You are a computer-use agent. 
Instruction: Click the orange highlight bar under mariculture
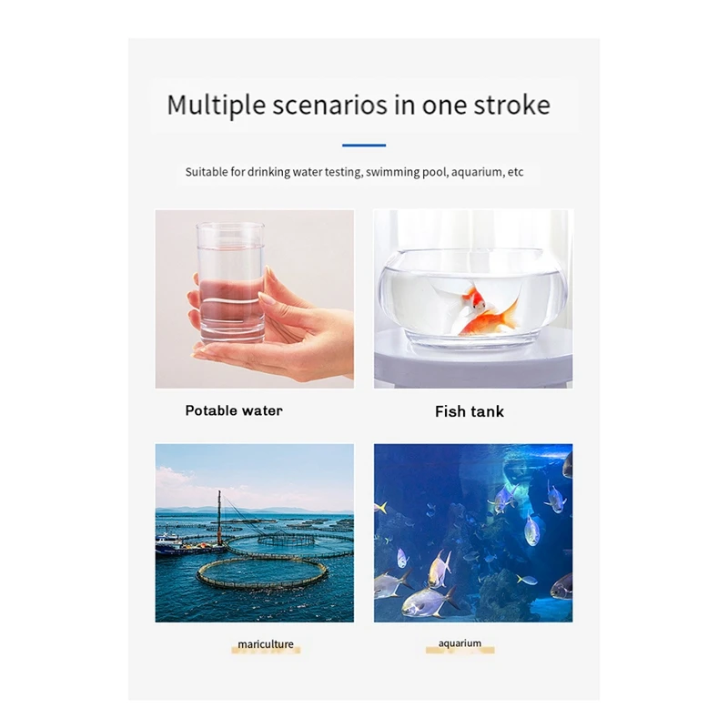[266, 651]
